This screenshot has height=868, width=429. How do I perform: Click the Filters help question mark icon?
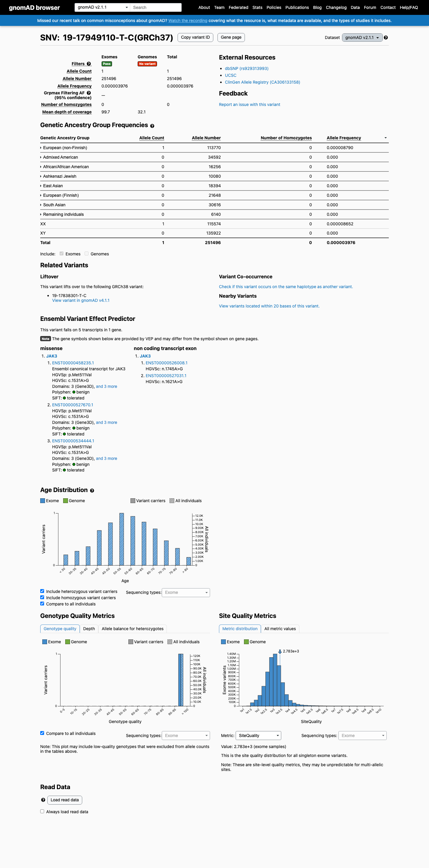pyautogui.click(x=89, y=64)
